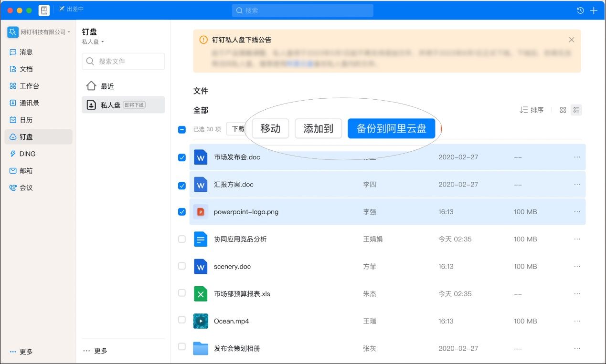Viewport: 606px width, 364px height.
Task: Open file powerpoint-logo.png
Action: point(246,212)
